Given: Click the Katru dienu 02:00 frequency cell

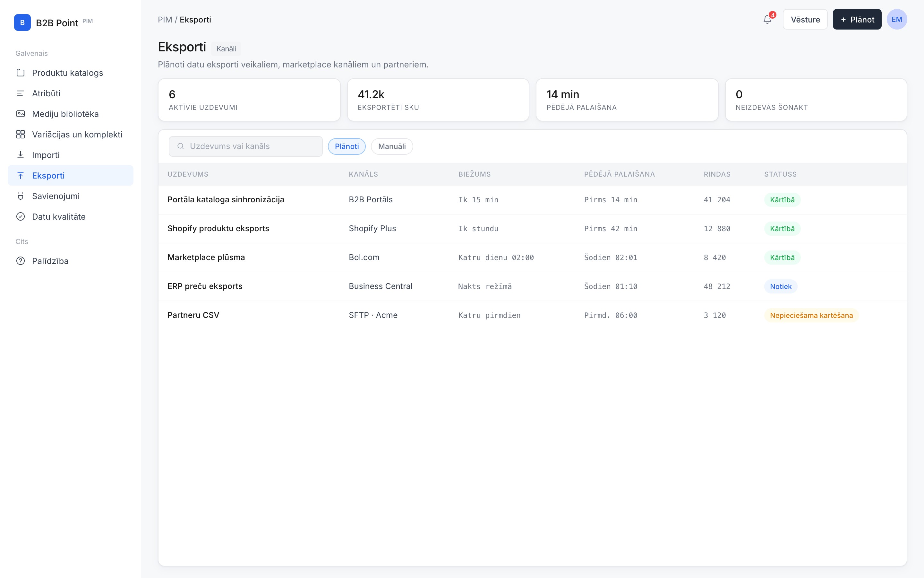Looking at the screenshot, I should tap(496, 258).
